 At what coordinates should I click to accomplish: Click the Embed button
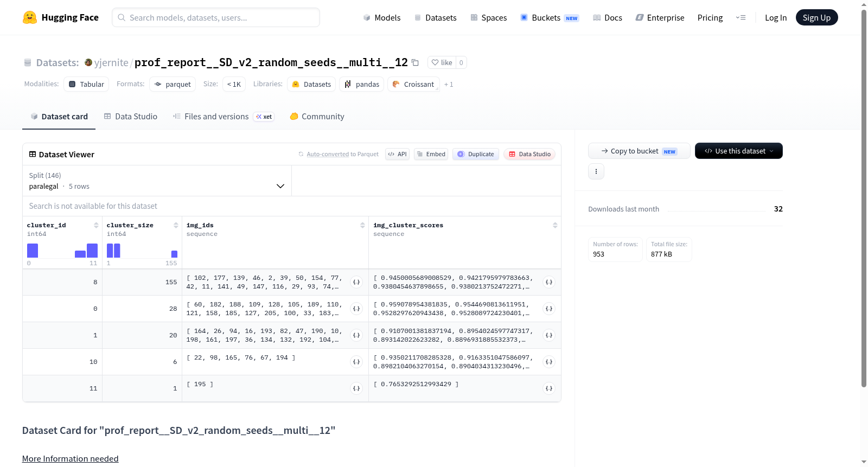[431, 154]
